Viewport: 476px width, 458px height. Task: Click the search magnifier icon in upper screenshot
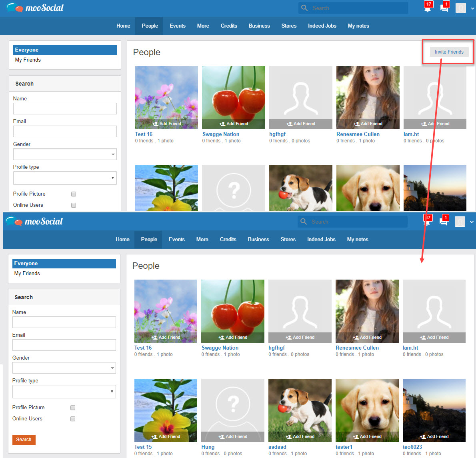click(304, 8)
